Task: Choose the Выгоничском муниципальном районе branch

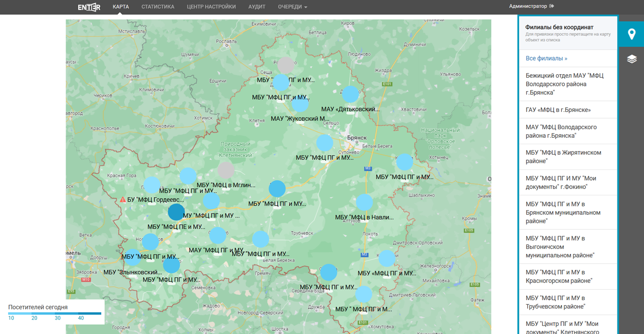Action: (568, 247)
